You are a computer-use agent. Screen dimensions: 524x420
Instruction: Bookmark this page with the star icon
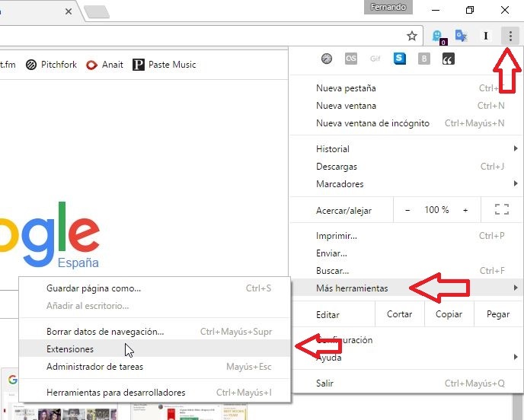(412, 36)
